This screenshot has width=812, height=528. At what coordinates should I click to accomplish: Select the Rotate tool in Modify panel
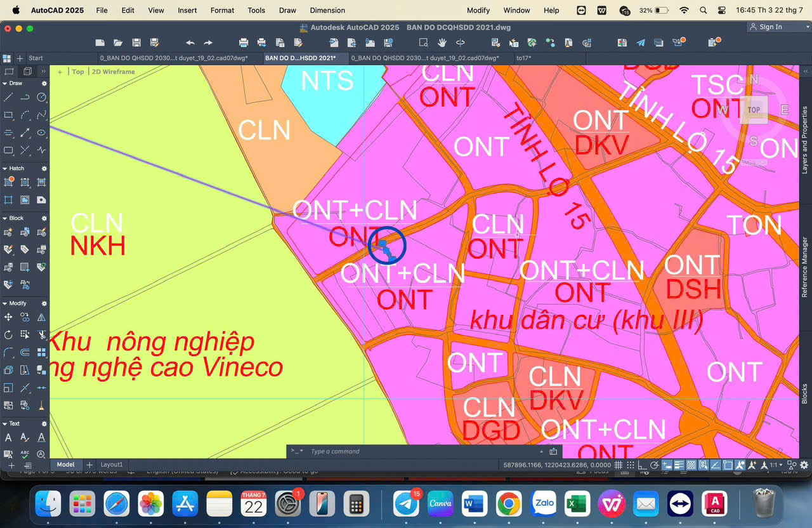[x=8, y=334]
